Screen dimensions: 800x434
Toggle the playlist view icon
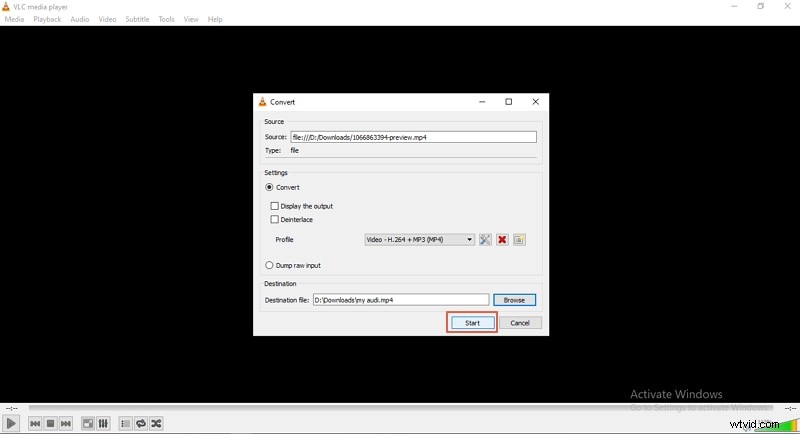click(x=125, y=423)
